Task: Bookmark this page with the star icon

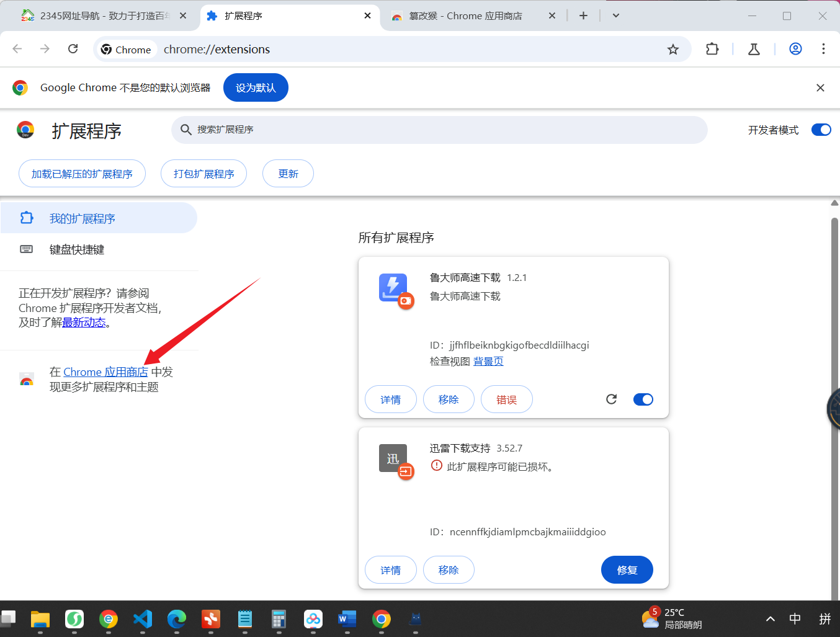Action: tap(673, 50)
